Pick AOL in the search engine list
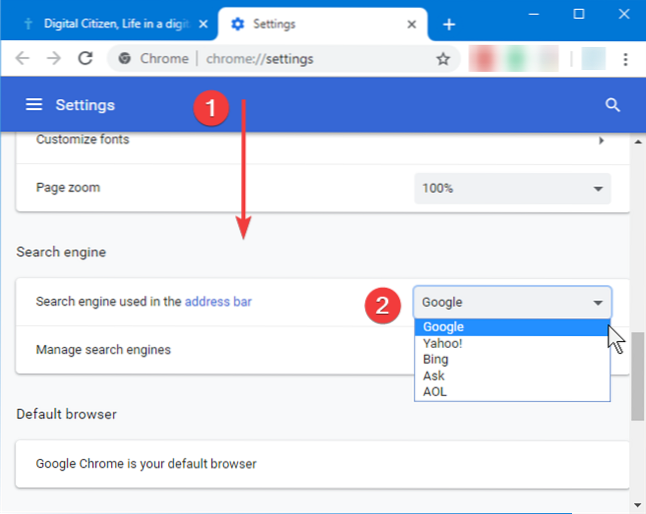This screenshot has height=514, width=646. coord(434,392)
